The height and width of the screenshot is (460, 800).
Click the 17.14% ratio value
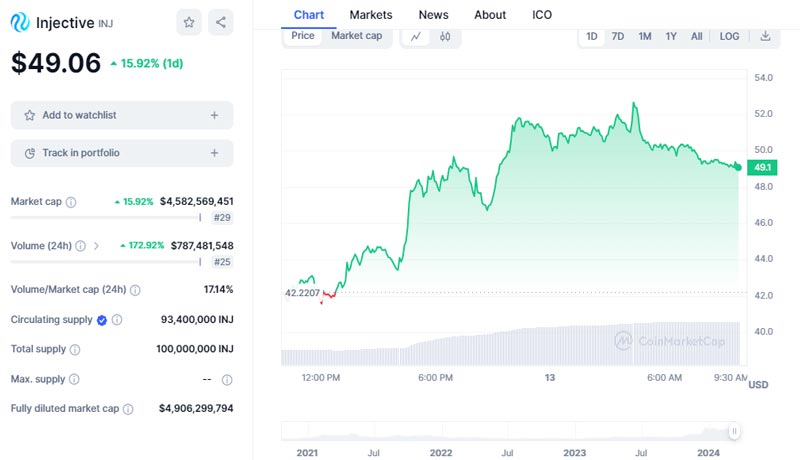pyautogui.click(x=218, y=290)
